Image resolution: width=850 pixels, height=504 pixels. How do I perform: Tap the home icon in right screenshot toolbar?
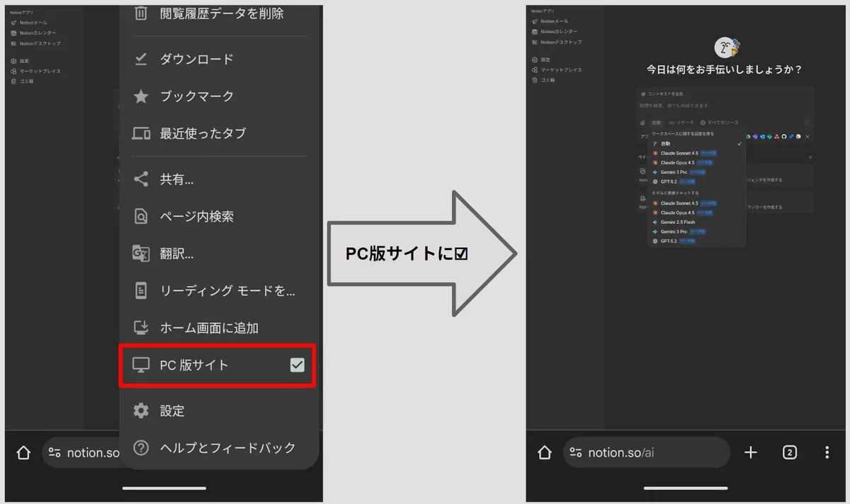(x=545, y=452)
